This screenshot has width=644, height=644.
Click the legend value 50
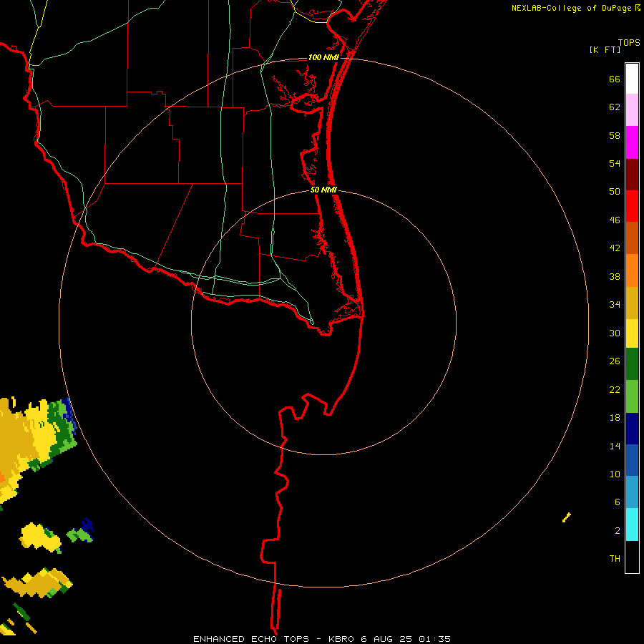(x=615, y=192)
